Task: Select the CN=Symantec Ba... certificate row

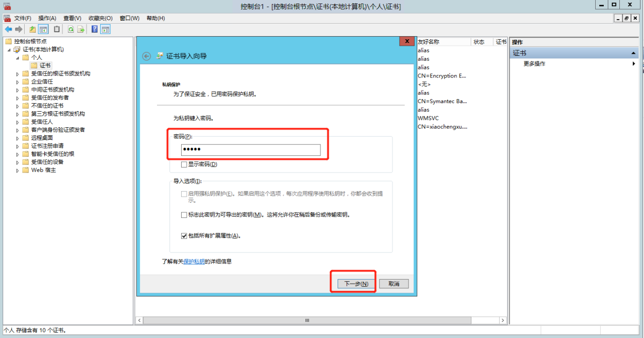Action: (x=443, y=101)
